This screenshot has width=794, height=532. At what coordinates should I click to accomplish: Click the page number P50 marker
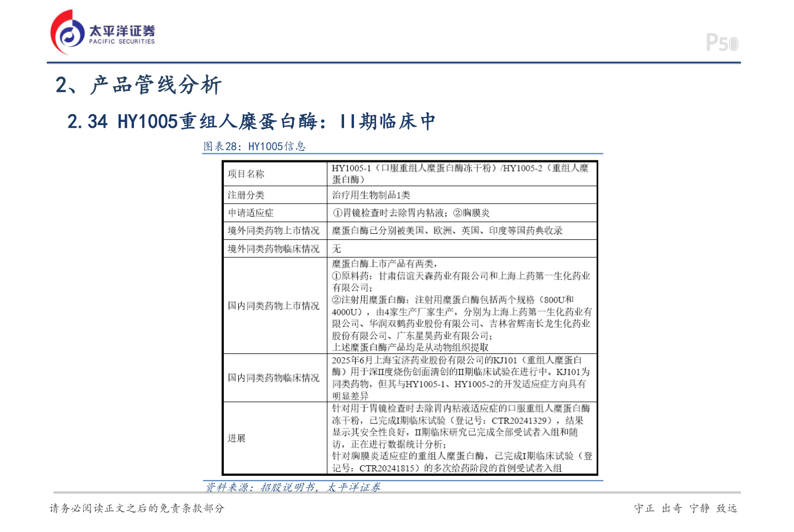[723, 41]
